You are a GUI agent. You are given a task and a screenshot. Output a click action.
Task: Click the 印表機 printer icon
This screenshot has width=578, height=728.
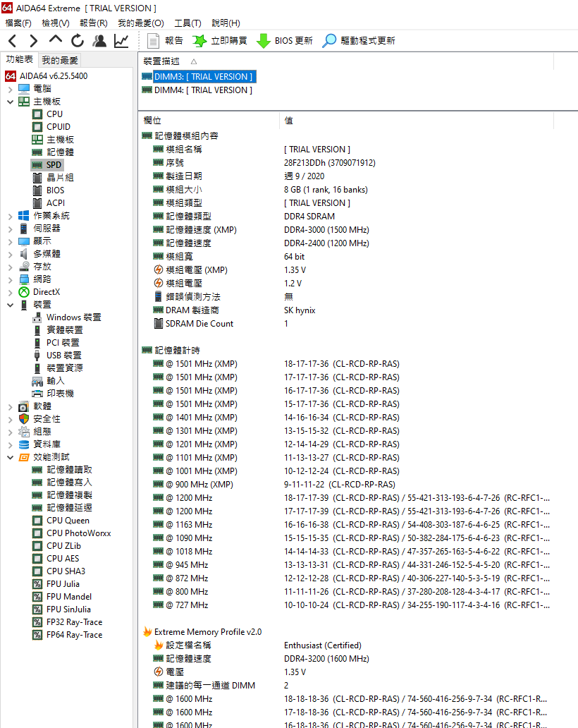(x=37, y=393)
